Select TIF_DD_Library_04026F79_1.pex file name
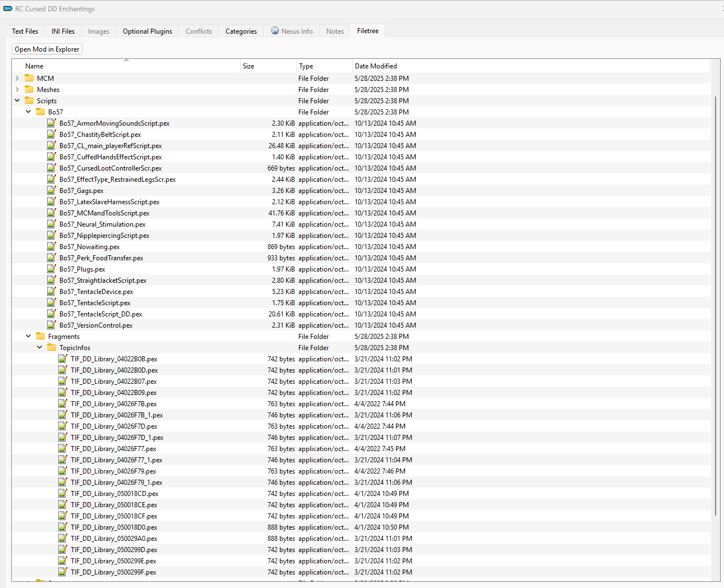 point(117,483)
